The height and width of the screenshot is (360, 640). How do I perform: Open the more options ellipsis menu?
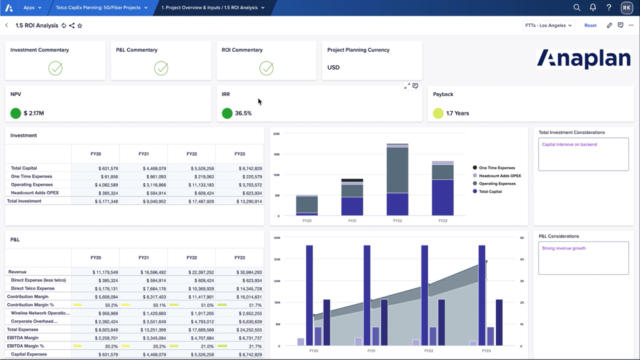click(x=631, y=25)
